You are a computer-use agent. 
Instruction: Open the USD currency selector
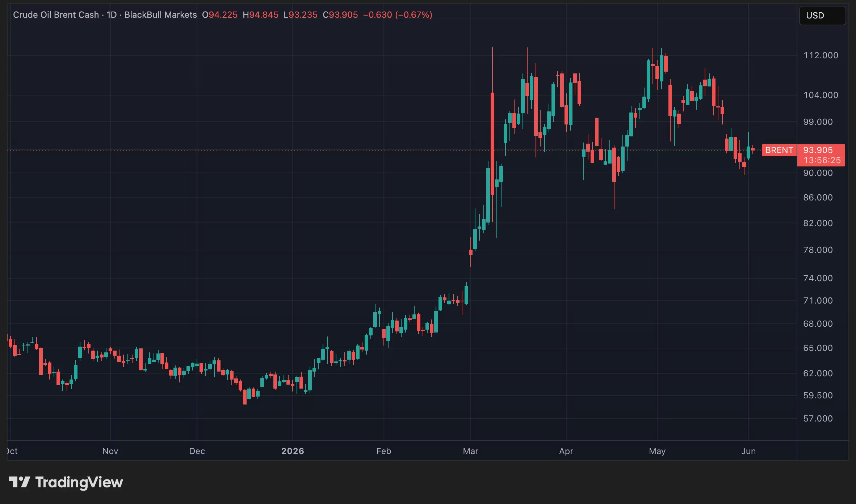click(822, 16)
